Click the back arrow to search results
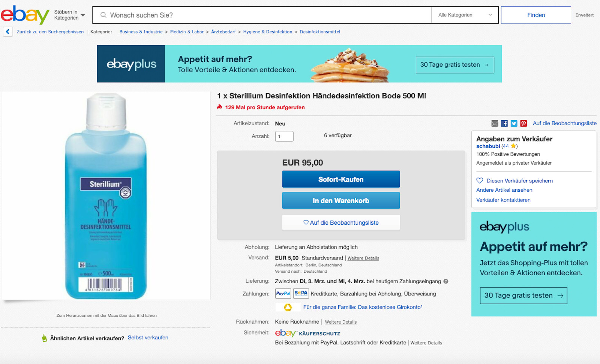 tap(7, 32)
